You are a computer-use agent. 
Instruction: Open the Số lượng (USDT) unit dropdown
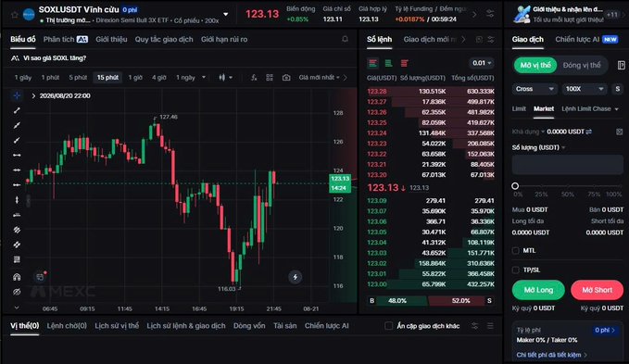(539, 147)
